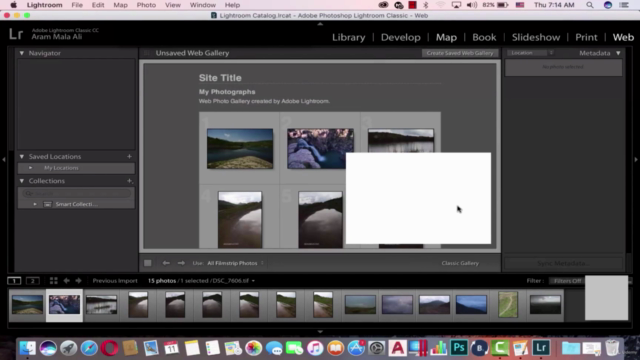640x360 pixels.
Task: Open iTunes from the dock
Action: point(315,348)
